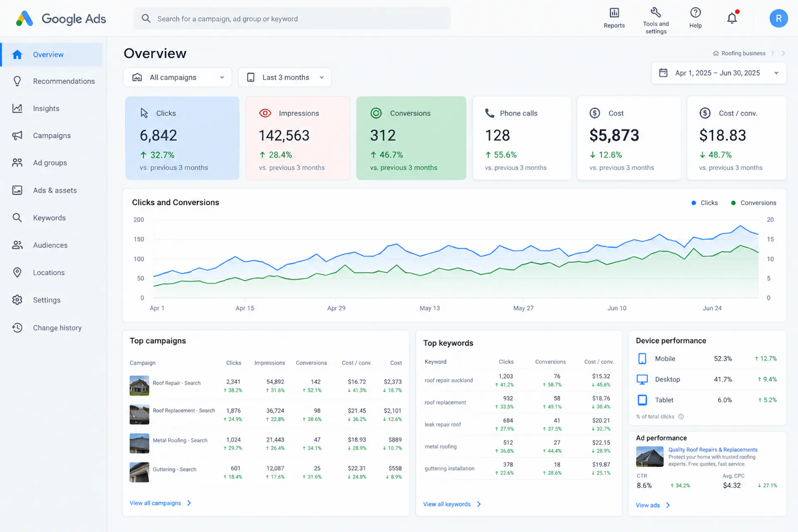This screenshot has width=798, height=532.
Task: Select the Conversions metric card
Action: tap(411, 138)
